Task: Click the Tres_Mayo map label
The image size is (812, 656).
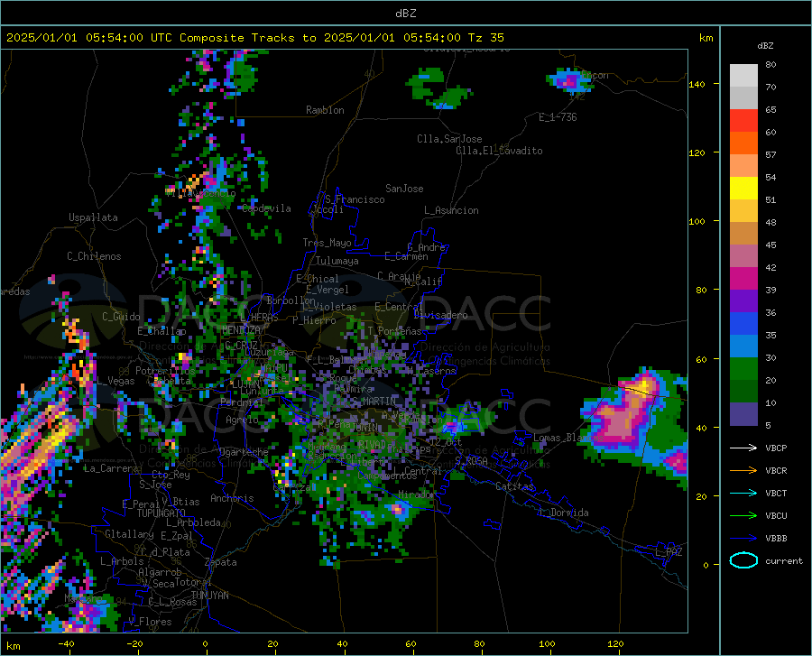Action: [x=327, y=243]
